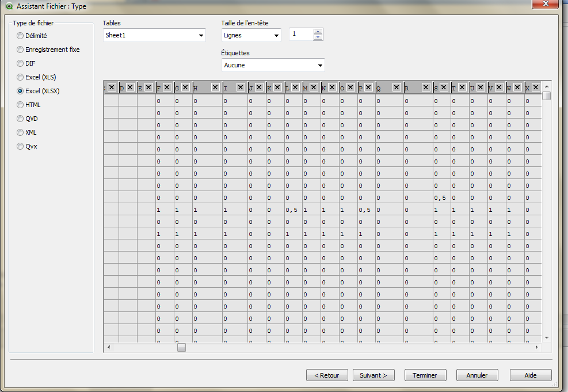This screenshot has height=392, width=568.
Task: Remove column W with its X button
Action: tap(518, 87)
